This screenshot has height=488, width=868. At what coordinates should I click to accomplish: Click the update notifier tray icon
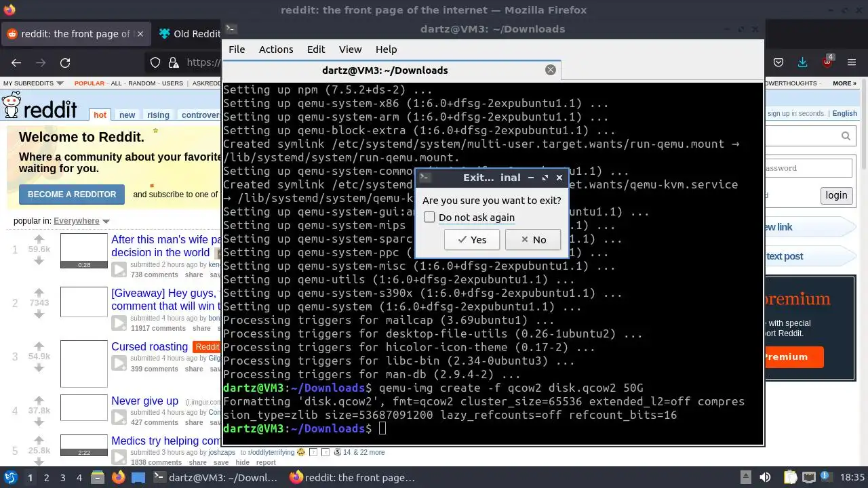coord(825,477)
